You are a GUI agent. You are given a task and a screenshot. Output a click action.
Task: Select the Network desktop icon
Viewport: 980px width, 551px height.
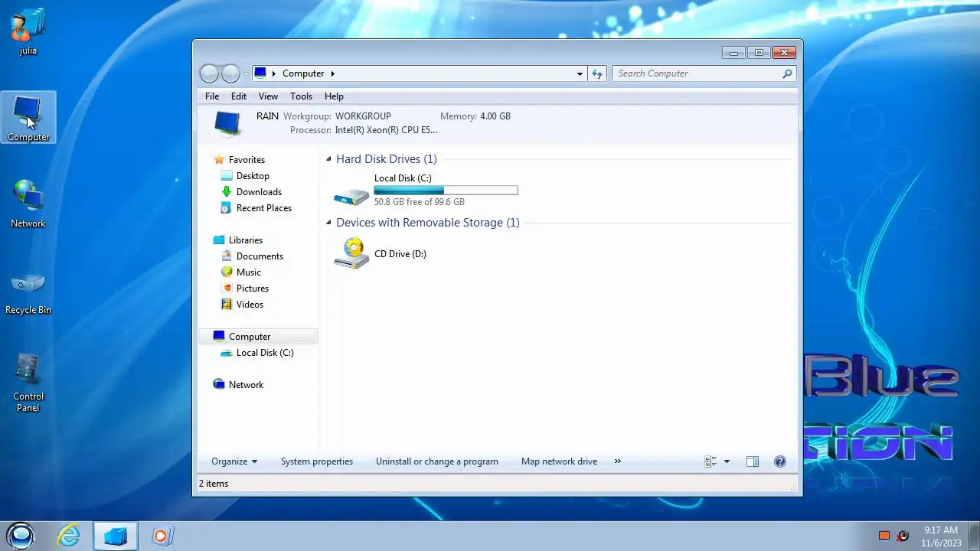click(28, 204)
